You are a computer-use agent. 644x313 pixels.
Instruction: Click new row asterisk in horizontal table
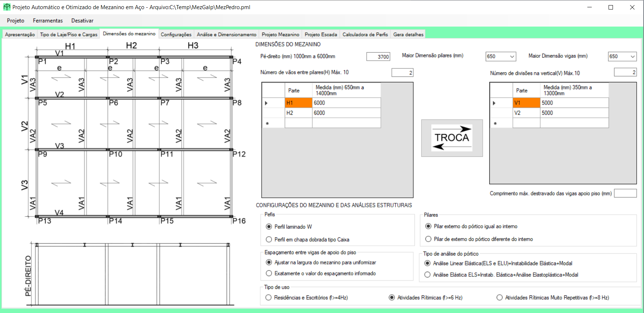coord(267,124)
